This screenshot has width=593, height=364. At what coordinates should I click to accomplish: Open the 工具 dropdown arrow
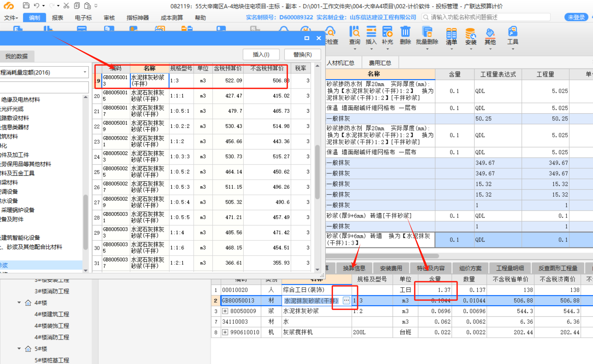point(513,49)
